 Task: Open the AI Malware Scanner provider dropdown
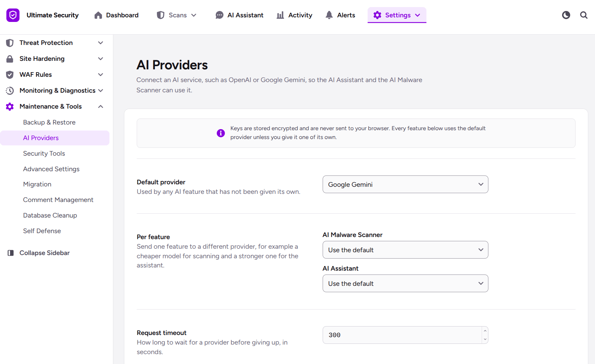[405, 250]
